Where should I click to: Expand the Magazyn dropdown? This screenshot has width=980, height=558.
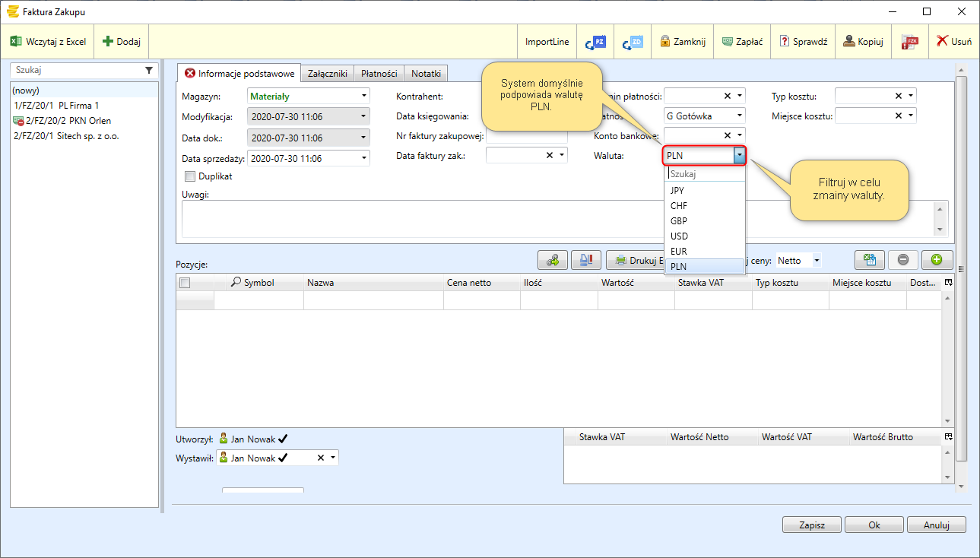364,97
